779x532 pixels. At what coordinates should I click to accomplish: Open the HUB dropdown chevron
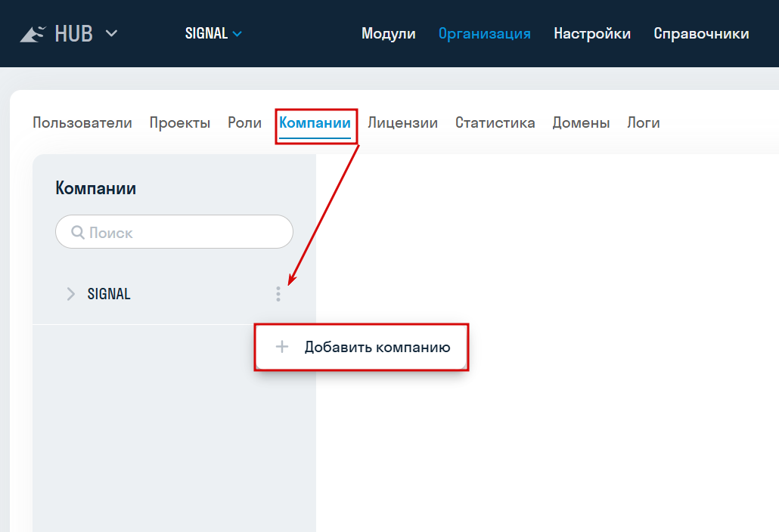[112, 33]
